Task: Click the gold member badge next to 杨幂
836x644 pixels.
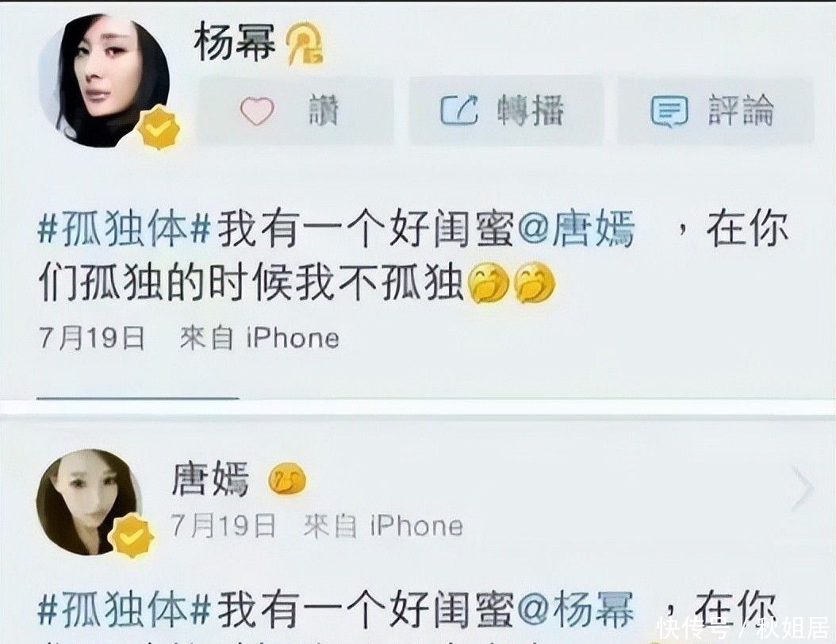Action: click(305, 43)
